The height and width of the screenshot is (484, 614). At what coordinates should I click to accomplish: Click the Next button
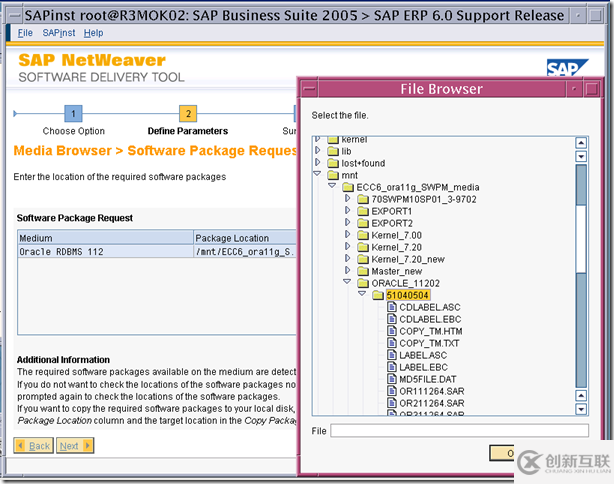click(75, 446)
